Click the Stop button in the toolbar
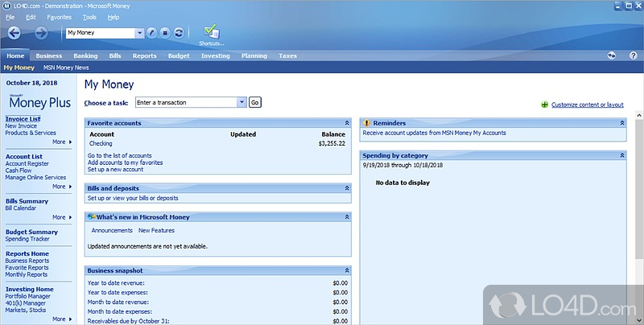The width and height of the screenshot is (644, 325). tap(164, 33)
